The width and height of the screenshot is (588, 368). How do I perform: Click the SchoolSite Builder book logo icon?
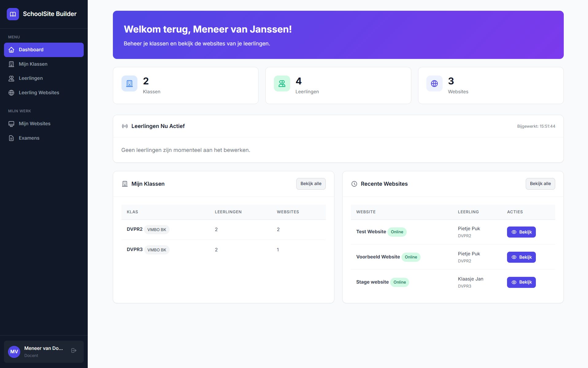(x=13, y=14)
